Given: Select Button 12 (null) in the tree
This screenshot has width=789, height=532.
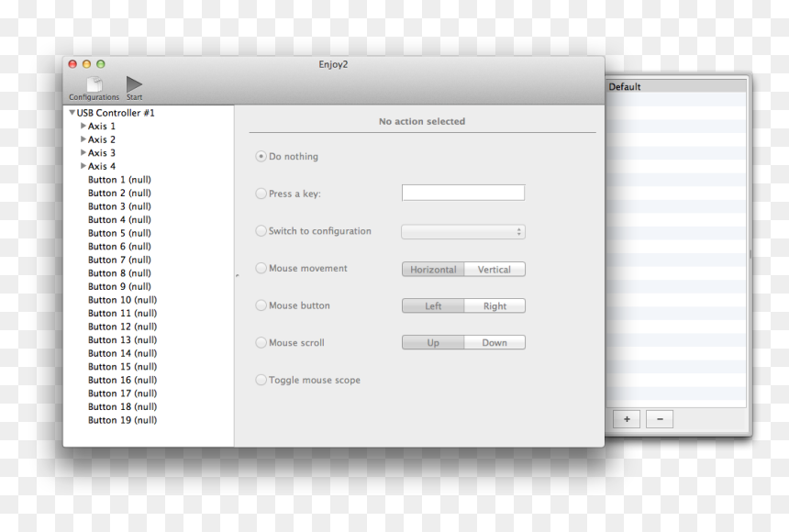Looking at the screenshot, I should [122, 327].
